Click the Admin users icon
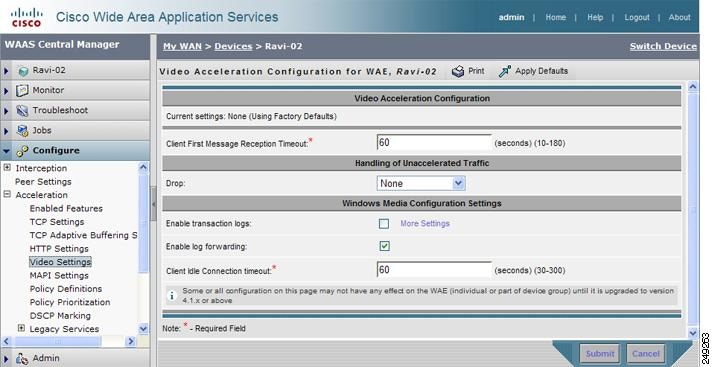 tap(22, 358)
